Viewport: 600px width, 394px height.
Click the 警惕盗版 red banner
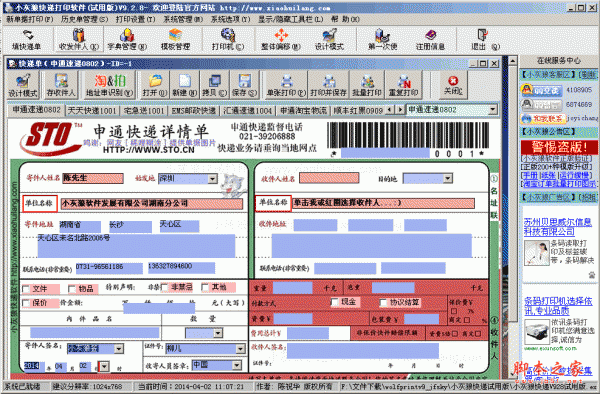pyautogui.click(x=559, y=147)
